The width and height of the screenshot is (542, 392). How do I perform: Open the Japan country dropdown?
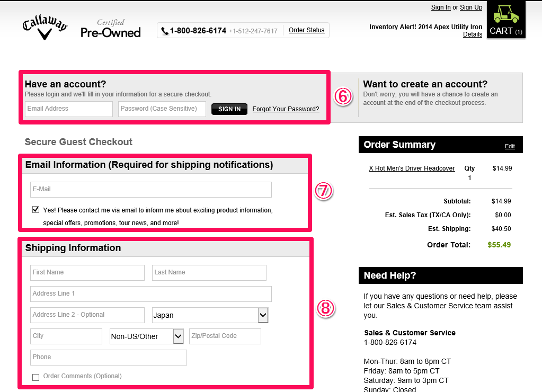point(210,315)
